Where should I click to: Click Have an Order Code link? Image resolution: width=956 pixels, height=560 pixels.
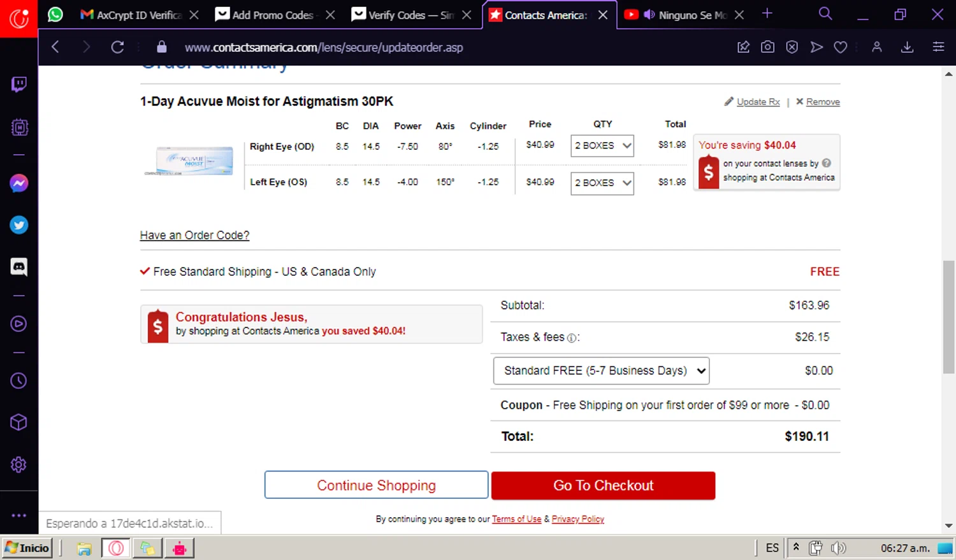[194, 235]
